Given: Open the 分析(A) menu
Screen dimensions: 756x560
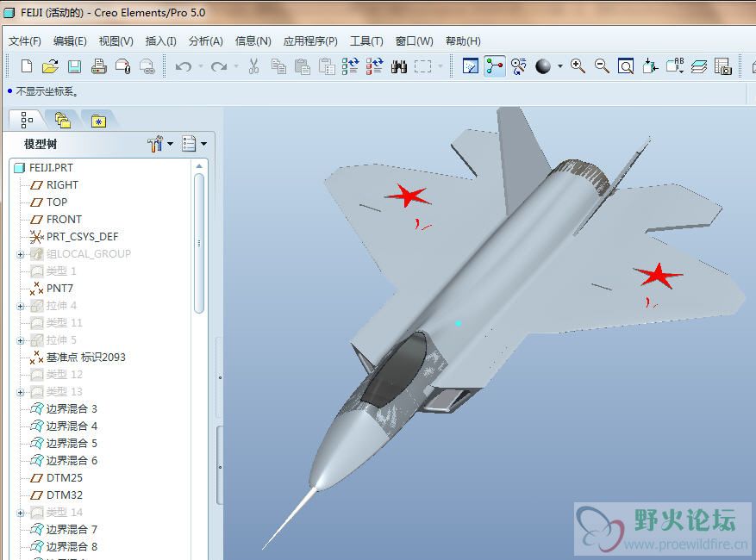Looking at the screenshot, I should [x=205, y=41].
